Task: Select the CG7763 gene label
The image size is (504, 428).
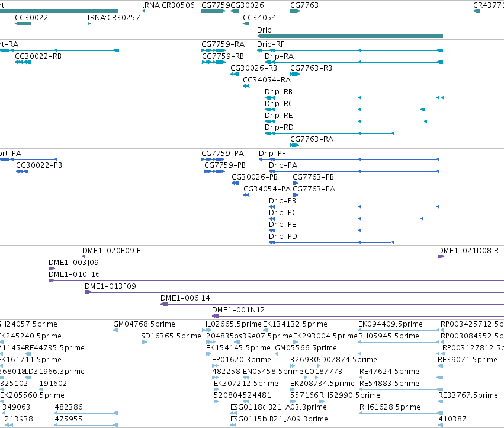Action: pos(304,5)
